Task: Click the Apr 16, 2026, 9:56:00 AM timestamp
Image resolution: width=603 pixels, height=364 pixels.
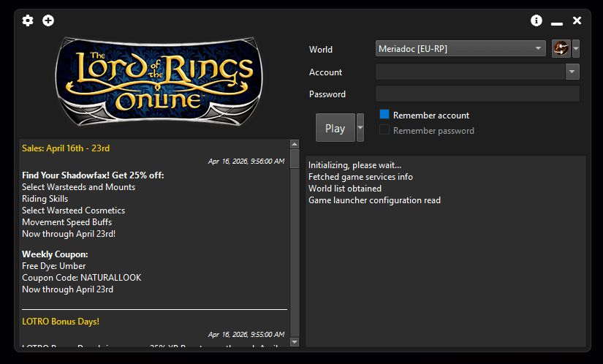Action: (x=246, y=162)
